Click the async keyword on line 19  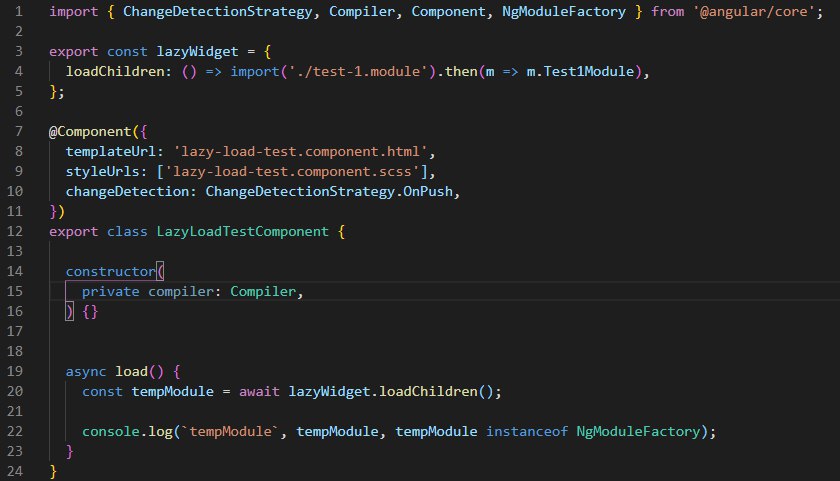click(x=86, y=371)
